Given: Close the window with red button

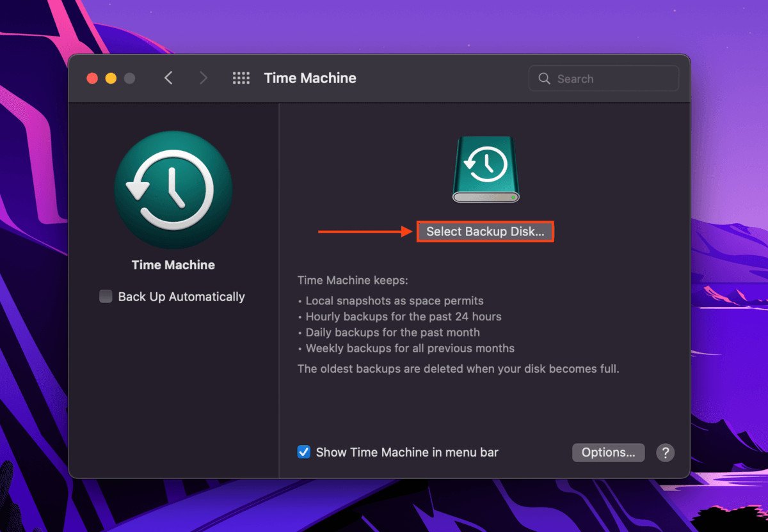Looking at the screenshot, I should [x=92, y=78].
